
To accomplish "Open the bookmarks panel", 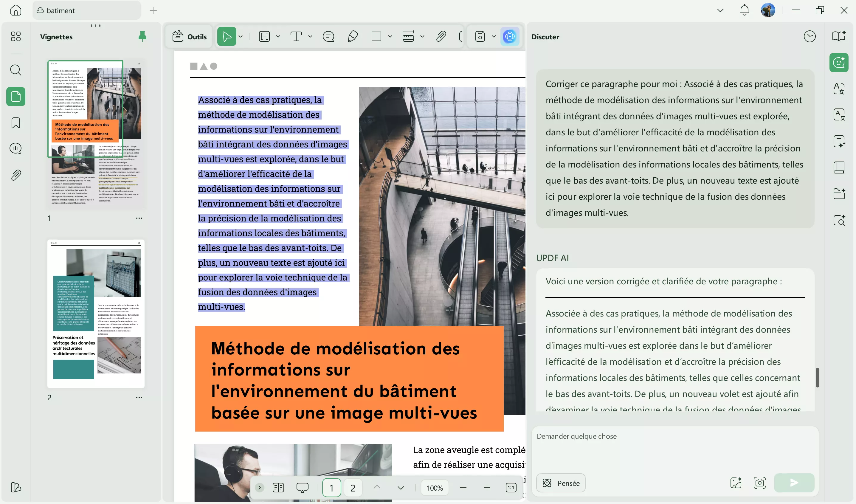I will coord(15,122).
